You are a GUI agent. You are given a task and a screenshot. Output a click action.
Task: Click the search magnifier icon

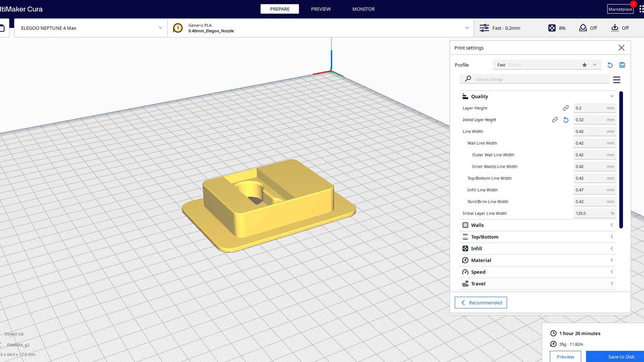468,79
